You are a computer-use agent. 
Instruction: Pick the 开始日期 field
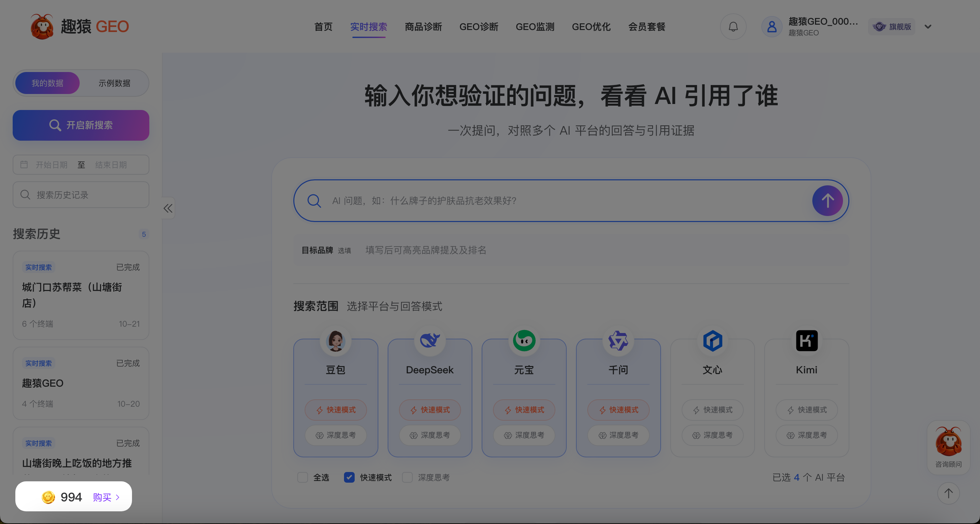[x=51, y=165]
